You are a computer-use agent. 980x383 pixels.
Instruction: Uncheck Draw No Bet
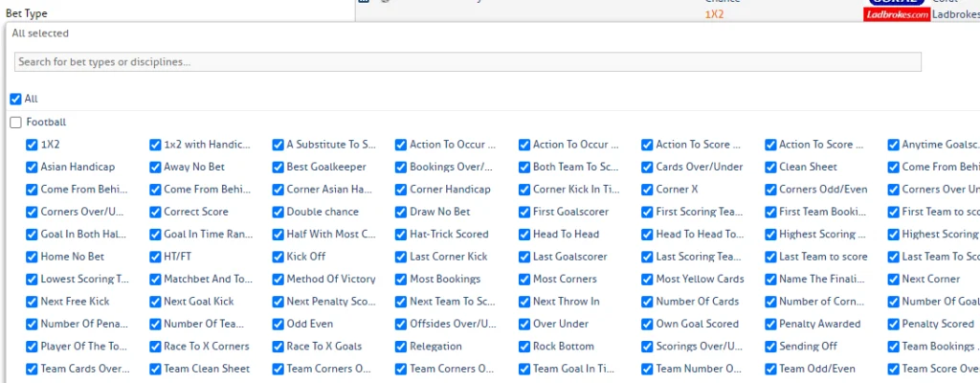click(x=402, y=212)
